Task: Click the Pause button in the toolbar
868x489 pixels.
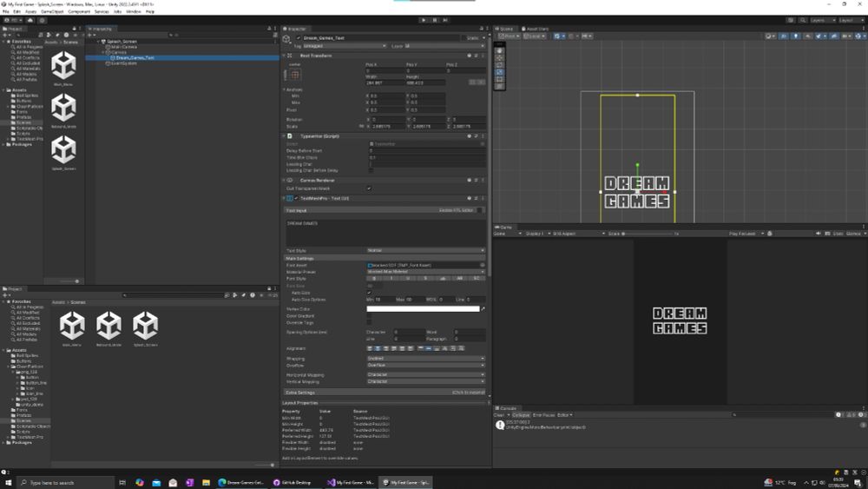Action: (x=435, y=20)
